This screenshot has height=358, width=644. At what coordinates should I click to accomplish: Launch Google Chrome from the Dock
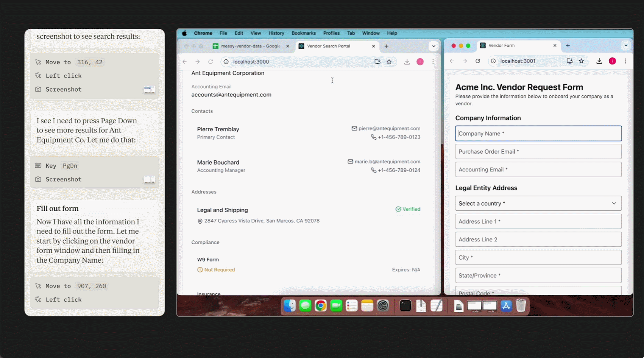click(321, 305)
